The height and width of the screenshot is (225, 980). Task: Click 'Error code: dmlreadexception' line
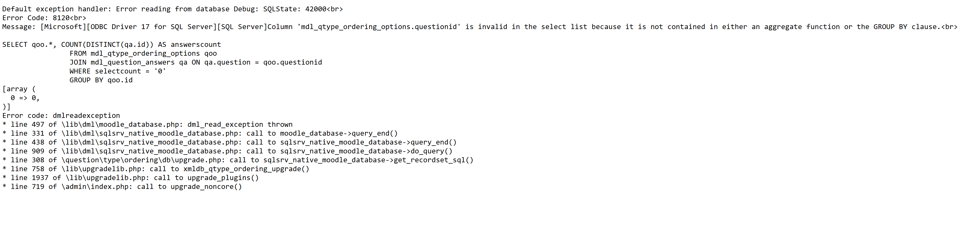pyautogui.click(x=61, y=115)
